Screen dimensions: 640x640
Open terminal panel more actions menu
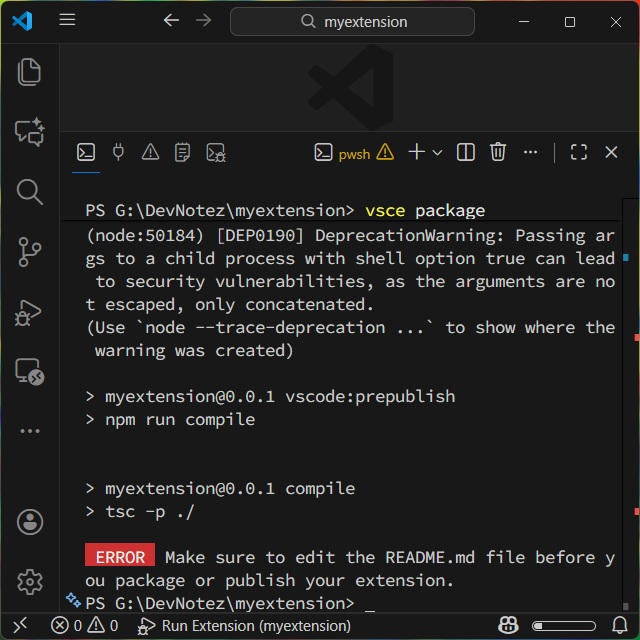pyautogui.click(x=531, y=152)
